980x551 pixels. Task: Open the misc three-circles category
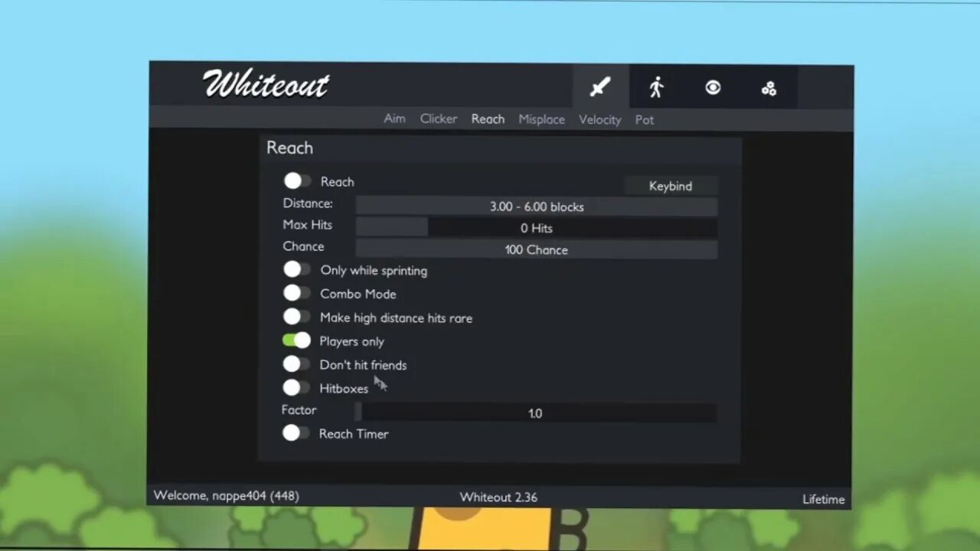(769, 89)
